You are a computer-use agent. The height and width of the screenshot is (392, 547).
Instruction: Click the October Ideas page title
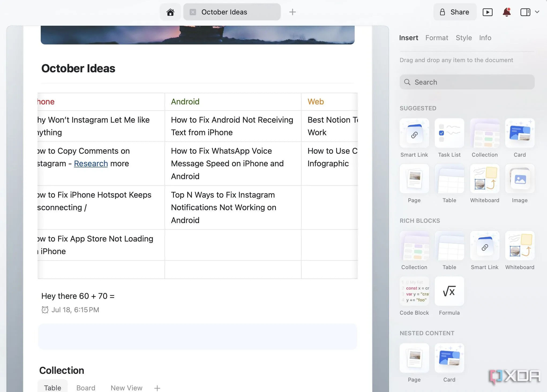coord(78,69)
